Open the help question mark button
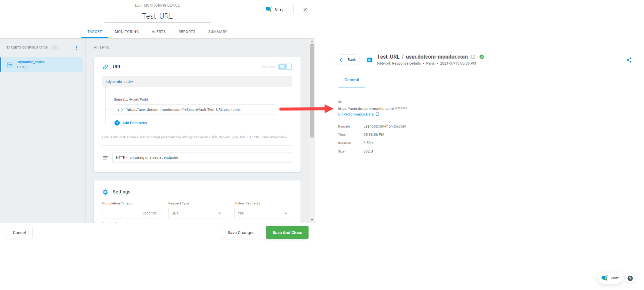This screenshot has height=290, width=644. (x=630, y=278)
